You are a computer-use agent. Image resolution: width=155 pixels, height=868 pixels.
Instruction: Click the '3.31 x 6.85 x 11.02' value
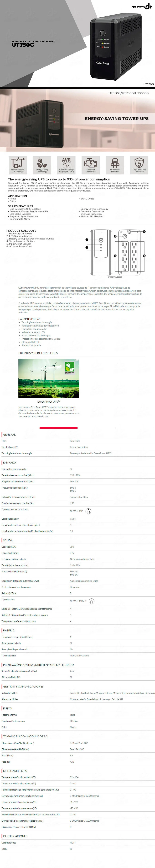pos(79,743)
